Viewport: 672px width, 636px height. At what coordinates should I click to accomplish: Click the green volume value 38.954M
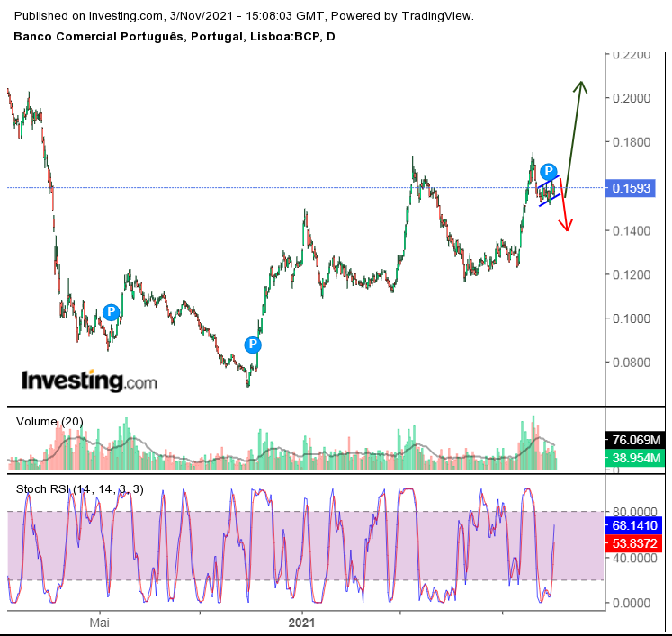(x=635, y=458)
